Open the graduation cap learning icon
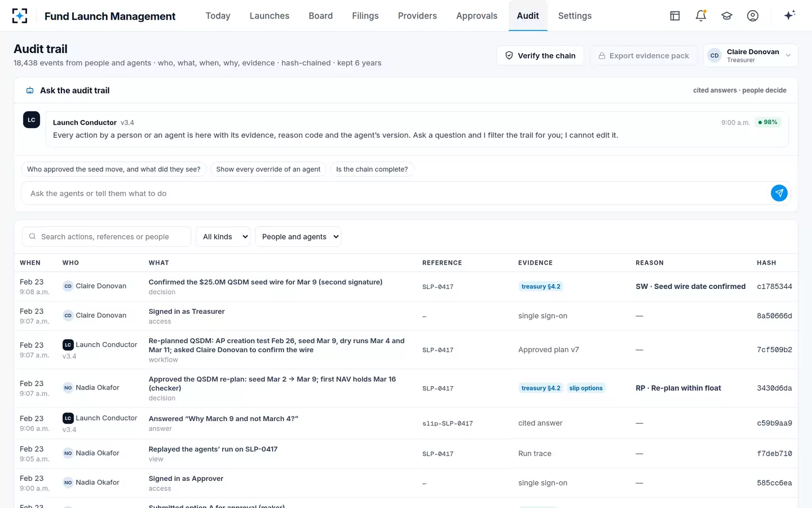The image size is (812, 508). [x=727, y=16]
